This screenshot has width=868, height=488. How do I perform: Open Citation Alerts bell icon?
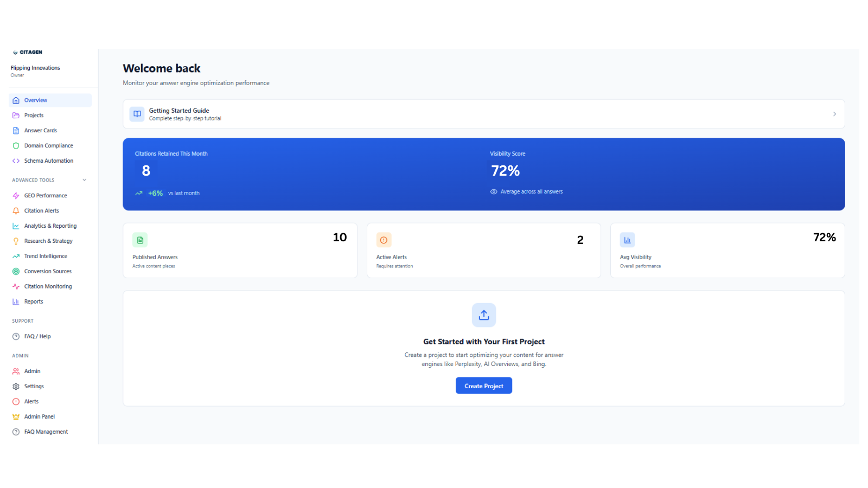coord(16,210)
